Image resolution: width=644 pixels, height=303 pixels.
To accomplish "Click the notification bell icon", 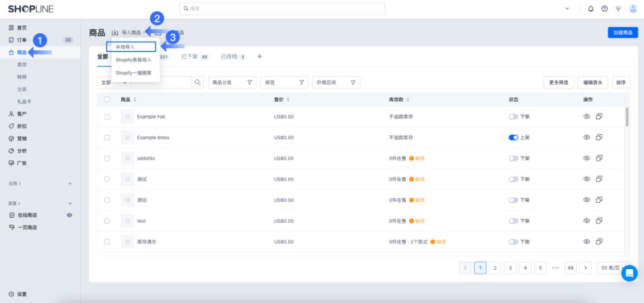I will (x=591, y=8).
